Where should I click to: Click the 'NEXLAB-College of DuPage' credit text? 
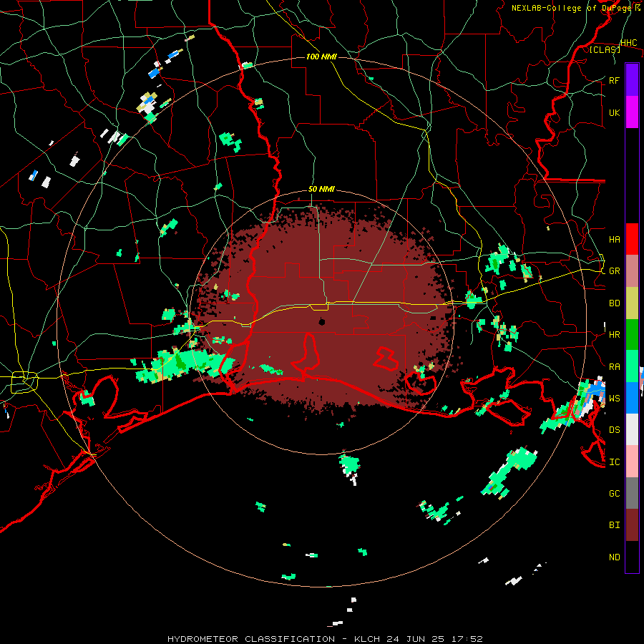[571, 8]
